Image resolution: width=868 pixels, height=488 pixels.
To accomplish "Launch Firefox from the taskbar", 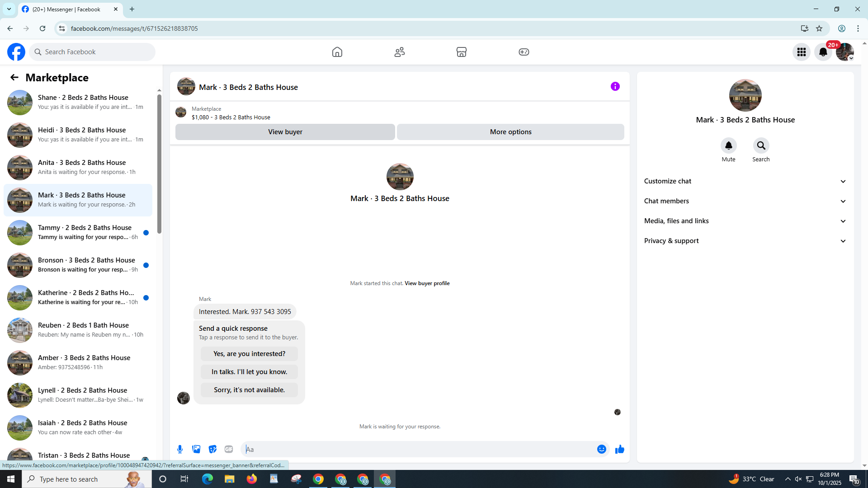I will pos(252,479).
